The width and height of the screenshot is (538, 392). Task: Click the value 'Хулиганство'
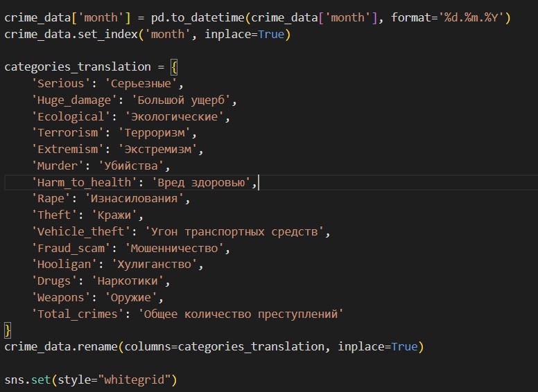(155, 265)
